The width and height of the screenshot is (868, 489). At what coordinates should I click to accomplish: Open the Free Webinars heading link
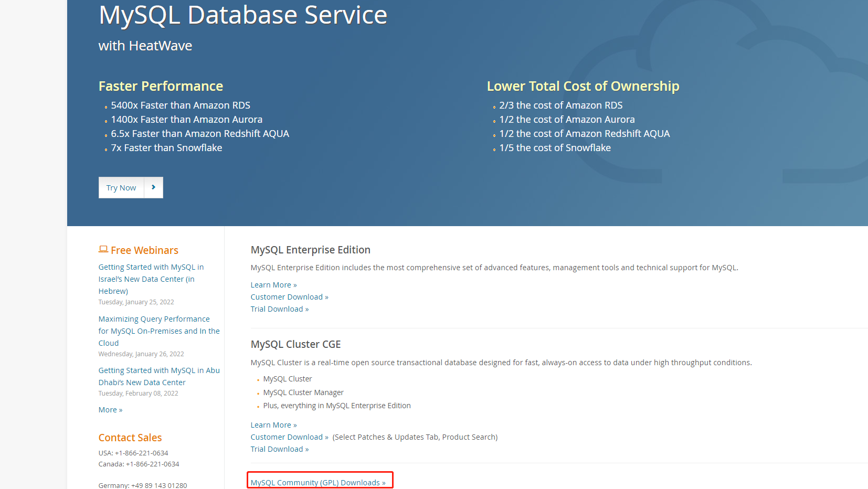pos(144,250)
